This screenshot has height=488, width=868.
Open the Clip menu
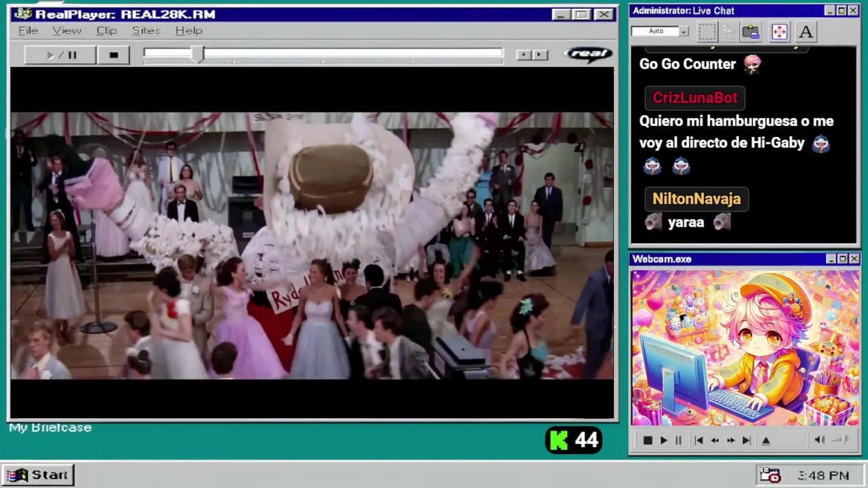click(x=106, y=30)
